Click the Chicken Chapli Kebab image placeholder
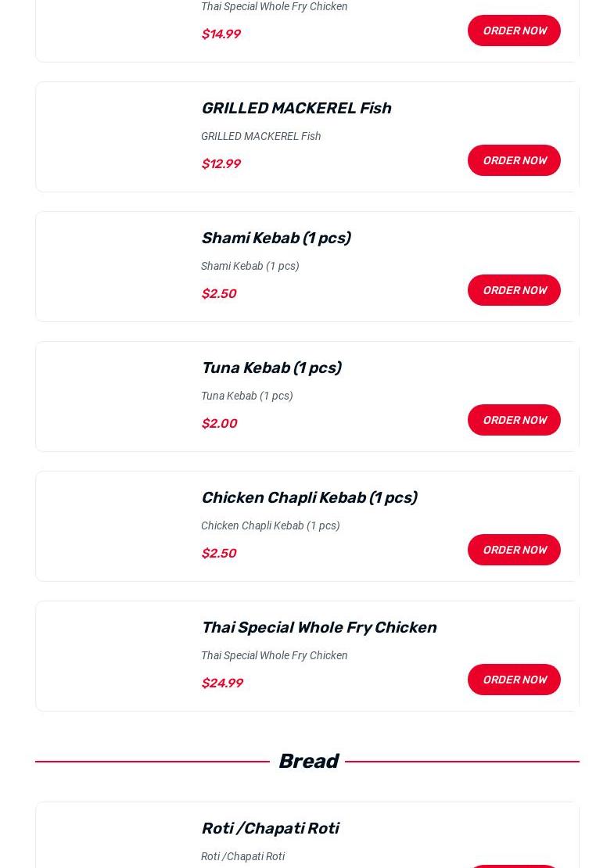 (x=114, y=526)
